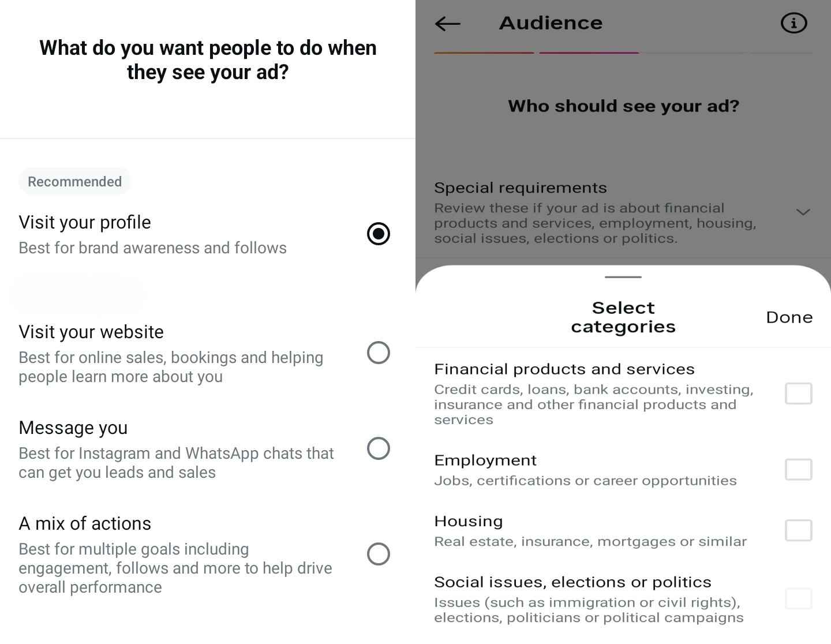Open the info icon beside Audience
Screen dimensions: 831x644
793,23
